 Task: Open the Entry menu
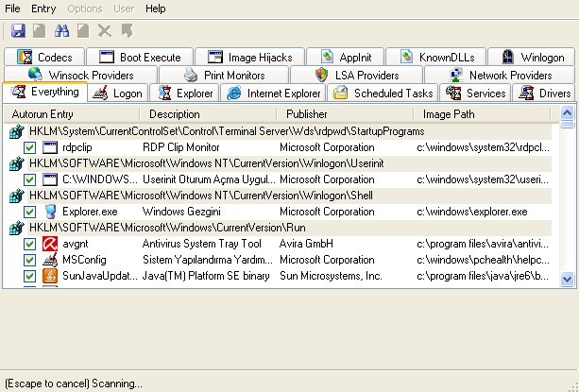coord(43,9)
